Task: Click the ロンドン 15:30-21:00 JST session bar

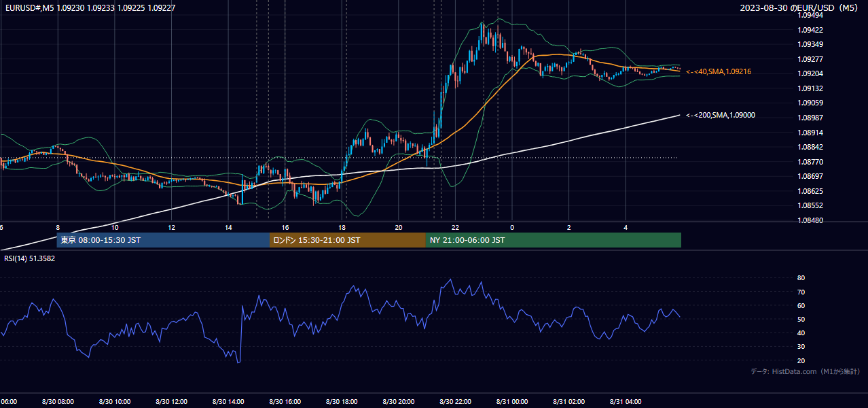Action: click(348, 240)
